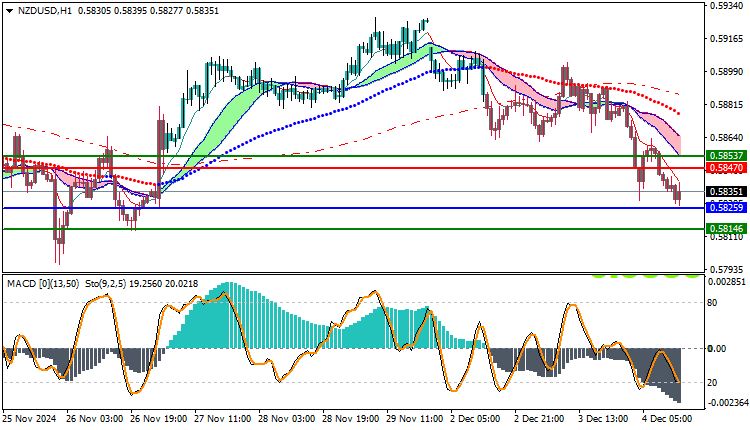Select the 4 Dec 05:00 time label
The height and width of the screenshot is (430, 750).
(668, 419)
